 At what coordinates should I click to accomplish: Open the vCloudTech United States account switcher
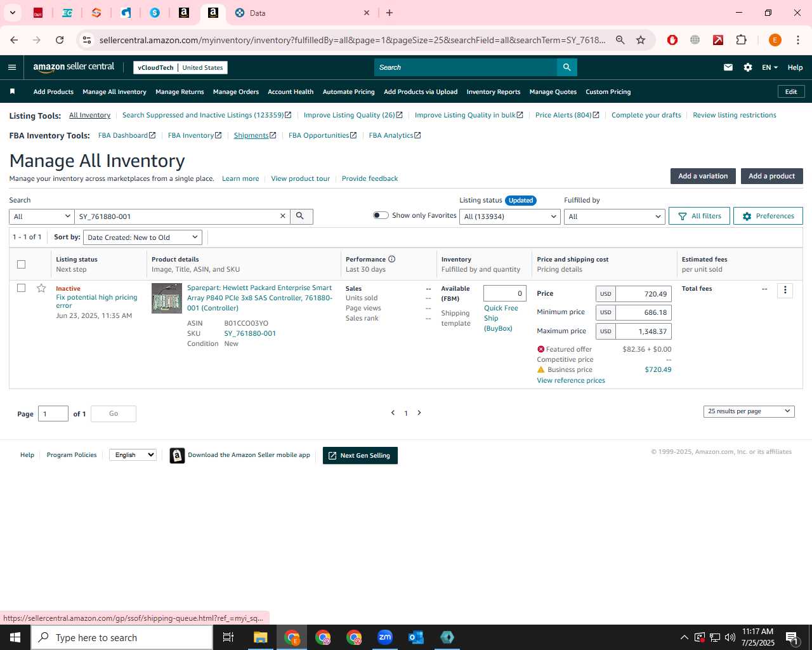[x=181, y=67]
